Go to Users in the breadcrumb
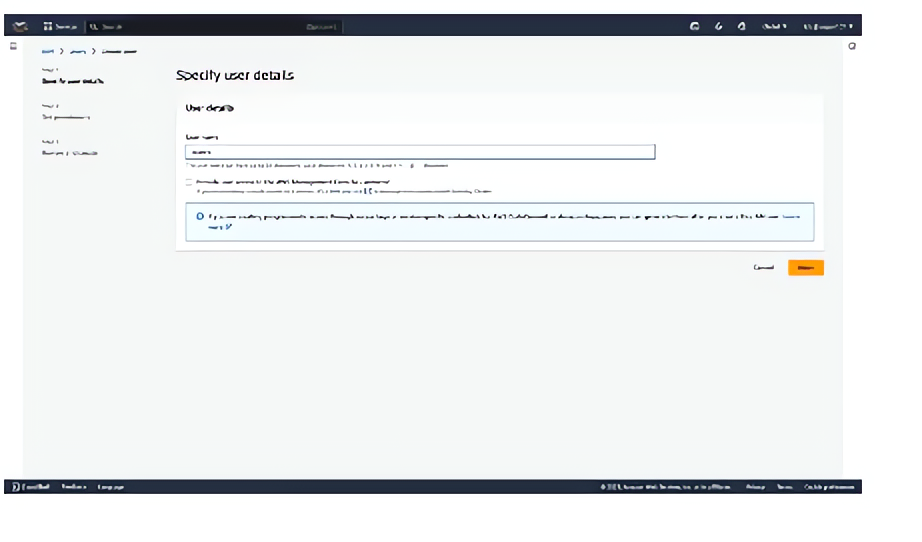922x542 pixels. (76, 50)
